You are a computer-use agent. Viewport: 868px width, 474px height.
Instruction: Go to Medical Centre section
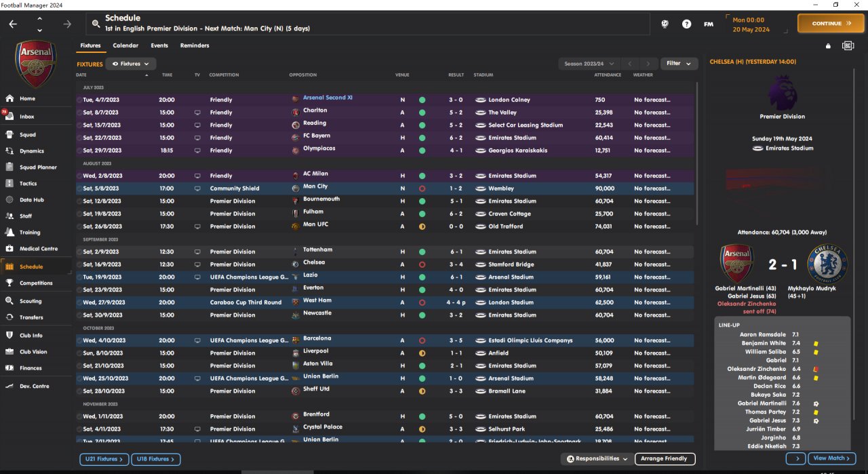(38, 249)
